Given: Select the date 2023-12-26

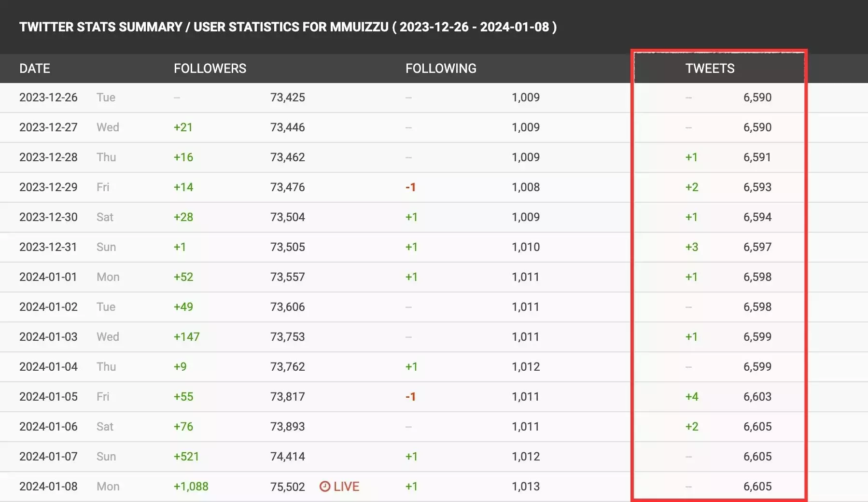Looking at the screenshot, I should click(48, 97).
